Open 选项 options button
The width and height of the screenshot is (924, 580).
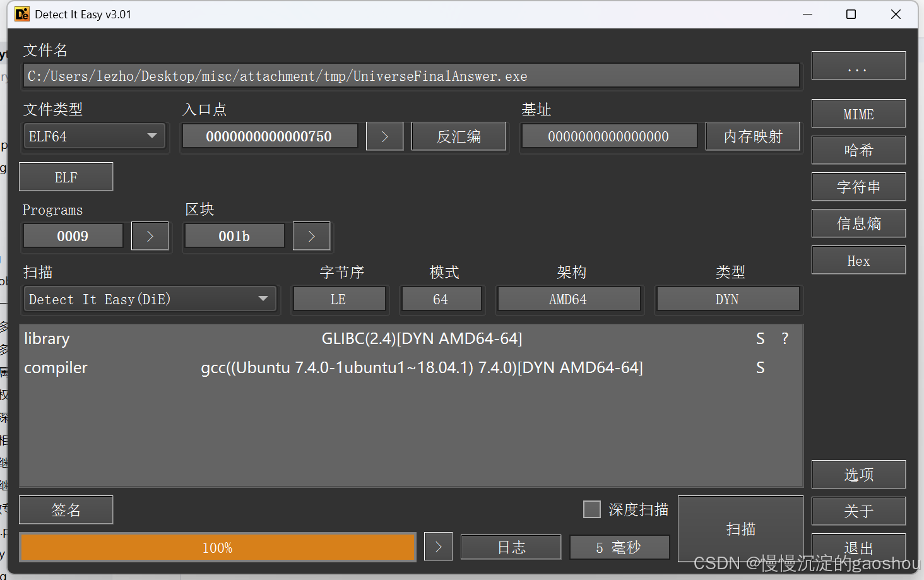coord(858,475)
